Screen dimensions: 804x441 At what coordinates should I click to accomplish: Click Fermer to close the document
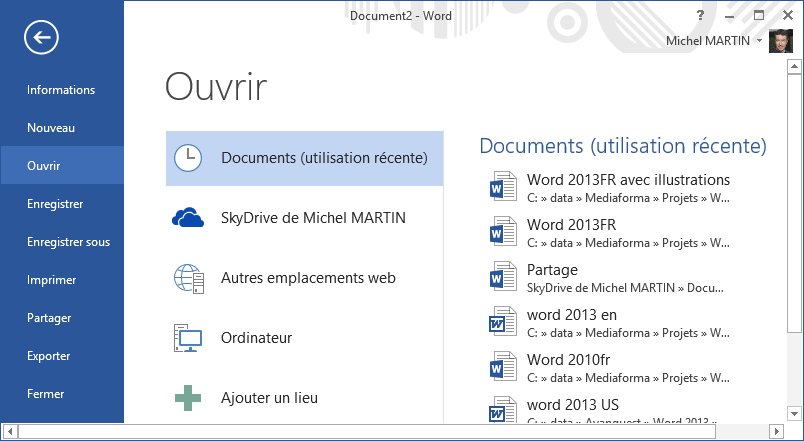46,394
